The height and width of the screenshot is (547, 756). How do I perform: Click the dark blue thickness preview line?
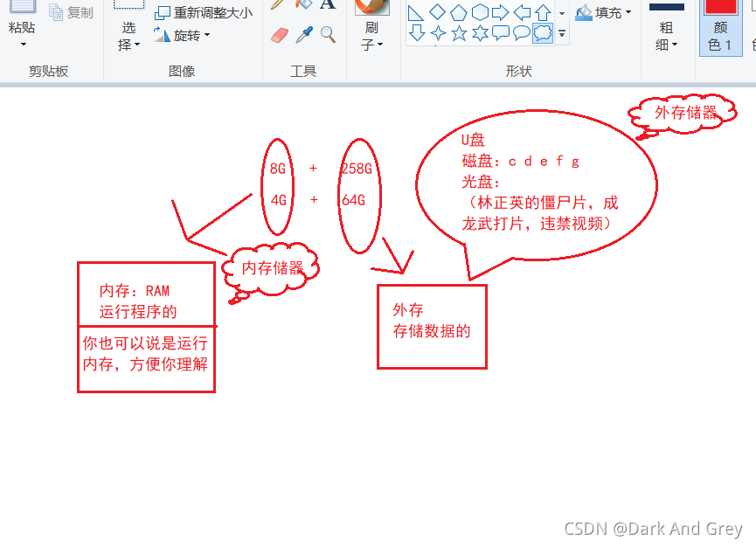tap(666, 7)
